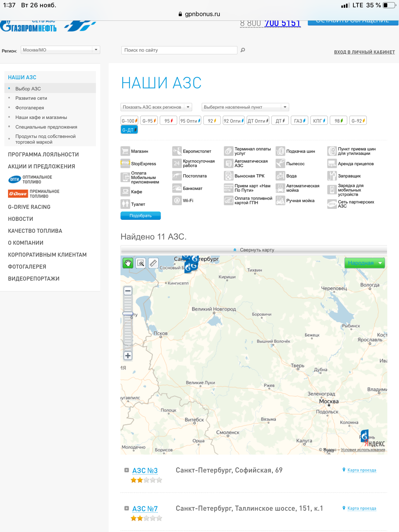Screen dimensions: 399x532
Task: Select the map ruler distance tool
Action: (153, 263)
